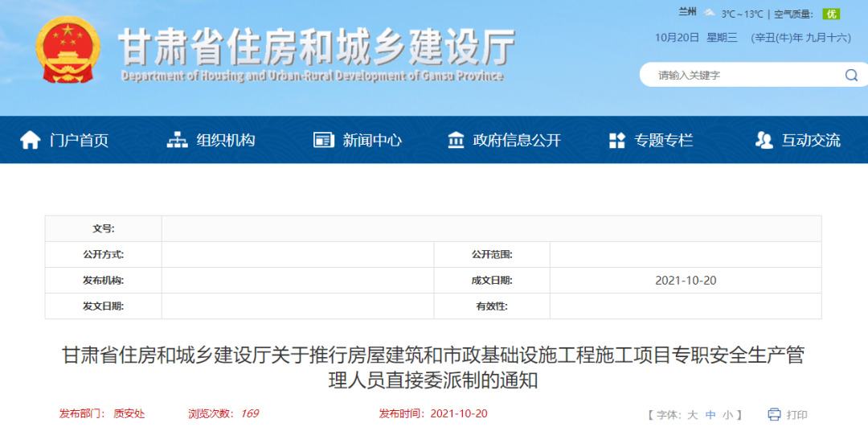The height and width of the screenshot is (427, 868).
Task: Click the organization chart icon
Action: (x=177, y=140)
